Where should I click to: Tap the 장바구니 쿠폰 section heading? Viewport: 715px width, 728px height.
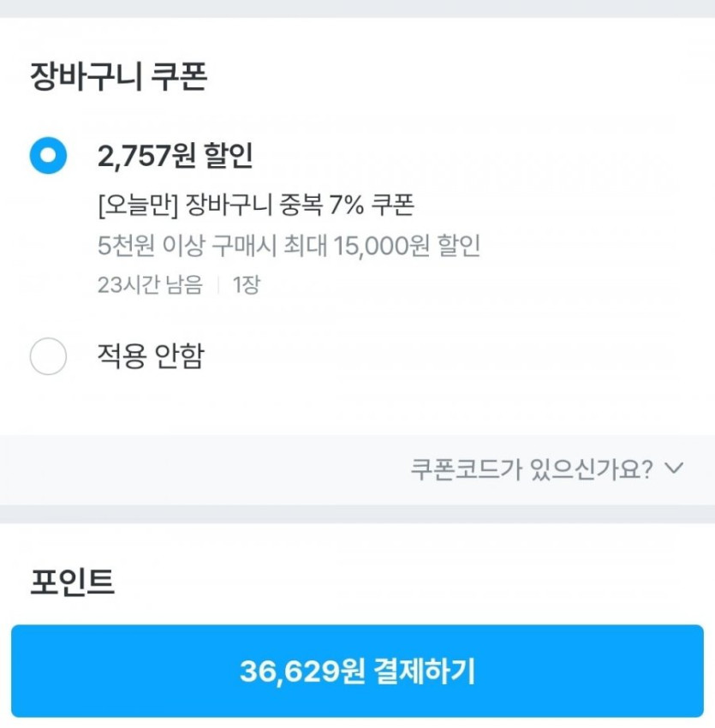119,77
